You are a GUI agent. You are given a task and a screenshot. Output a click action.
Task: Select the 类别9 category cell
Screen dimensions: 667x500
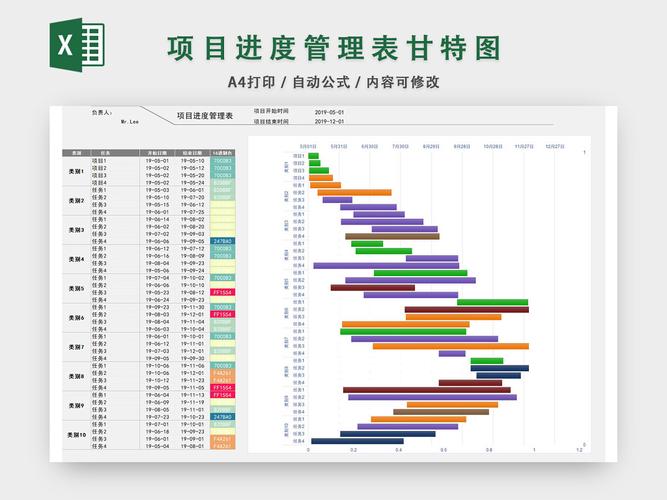tap(77, 406)
